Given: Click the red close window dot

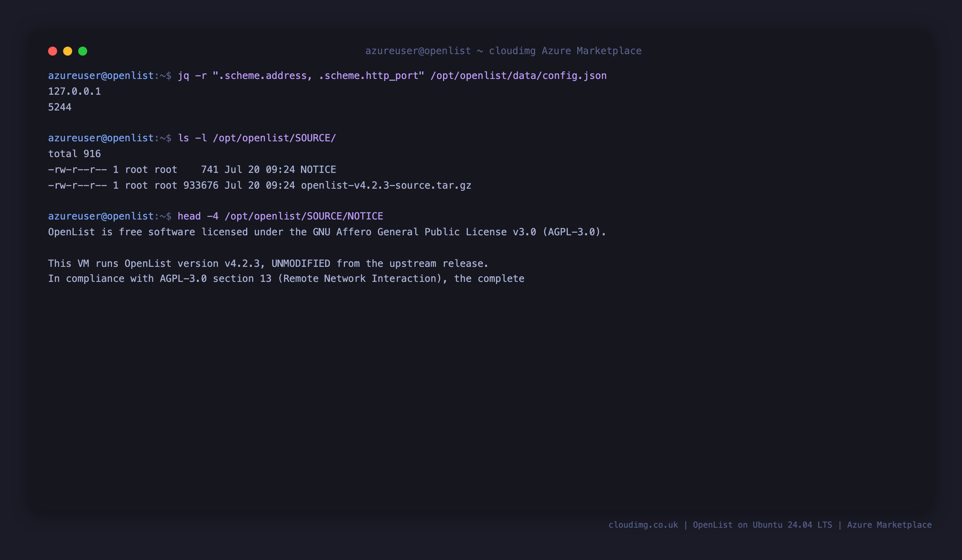Looking at the screenshot, I should [x=53, y=51].
